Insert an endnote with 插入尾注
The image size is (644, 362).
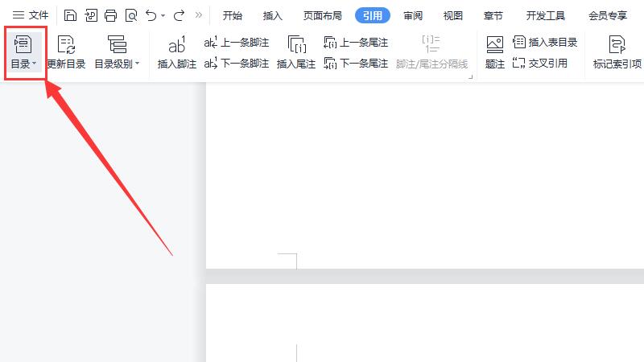295,52
